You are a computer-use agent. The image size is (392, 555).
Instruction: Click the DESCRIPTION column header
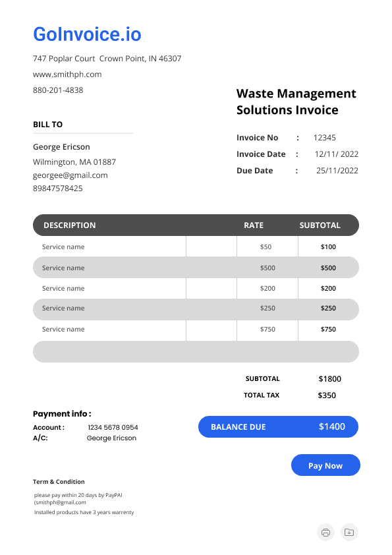[70, 225]
